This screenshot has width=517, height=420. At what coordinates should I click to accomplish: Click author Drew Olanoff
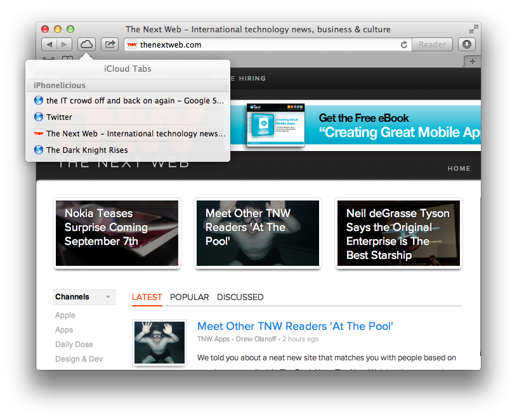[256, 339]
